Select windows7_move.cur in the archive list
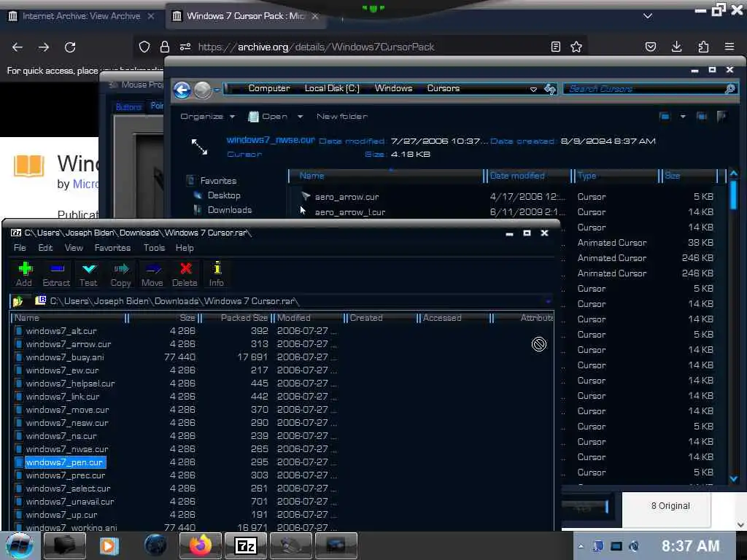The height and width of the screenshot is (560, 747). click(67, 410)
